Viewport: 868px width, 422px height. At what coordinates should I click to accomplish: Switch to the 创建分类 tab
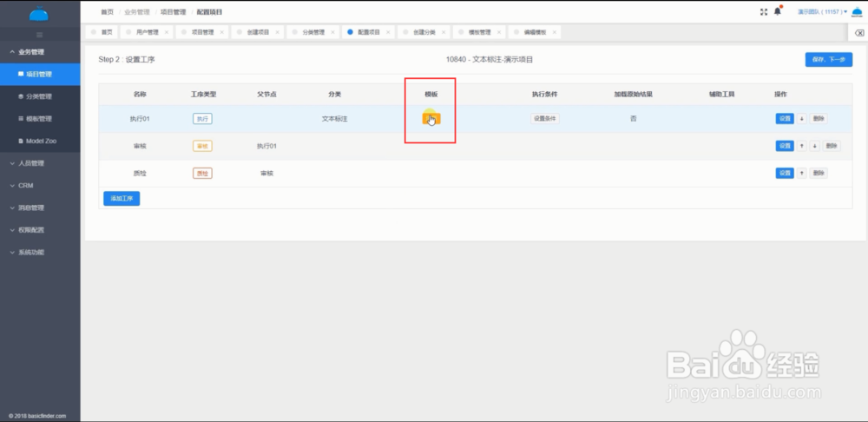point(424,32)
